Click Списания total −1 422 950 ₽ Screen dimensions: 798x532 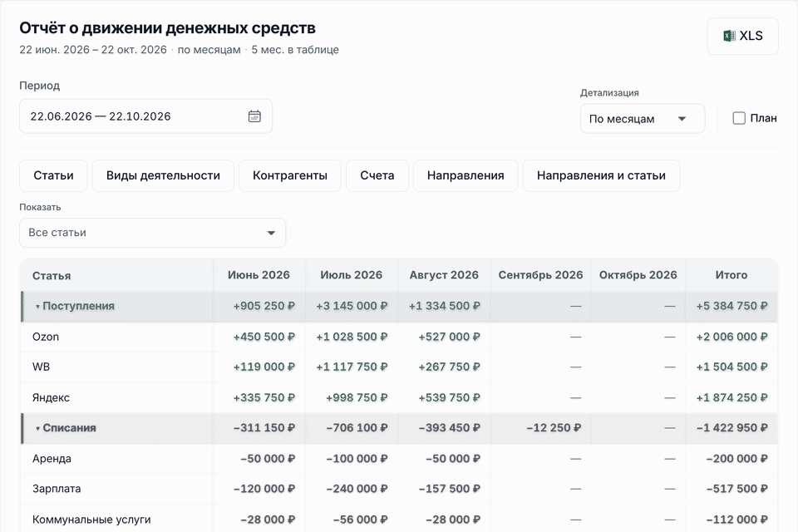pos(731,427)
